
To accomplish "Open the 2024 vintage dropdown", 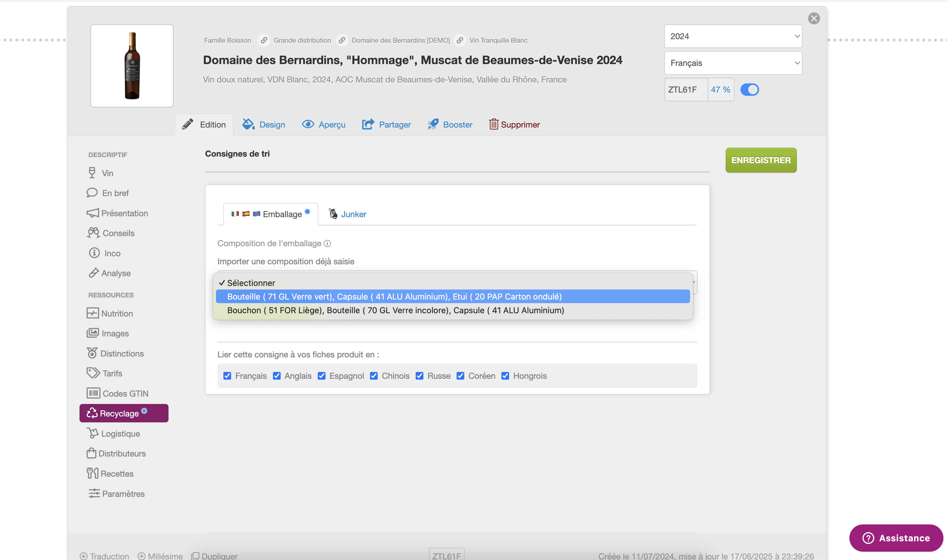I will tap(733, 36).
